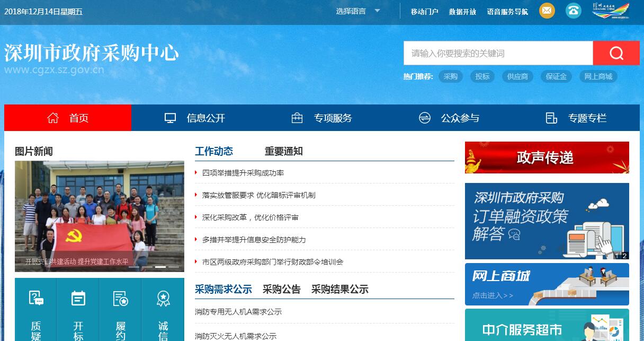
Task: Expand the 选择语言 language dropdown
Action: (x=358, y=11)
